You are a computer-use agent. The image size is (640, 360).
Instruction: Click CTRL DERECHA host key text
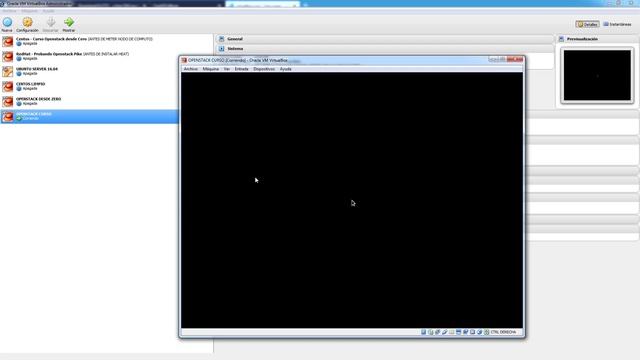point(503,332)
